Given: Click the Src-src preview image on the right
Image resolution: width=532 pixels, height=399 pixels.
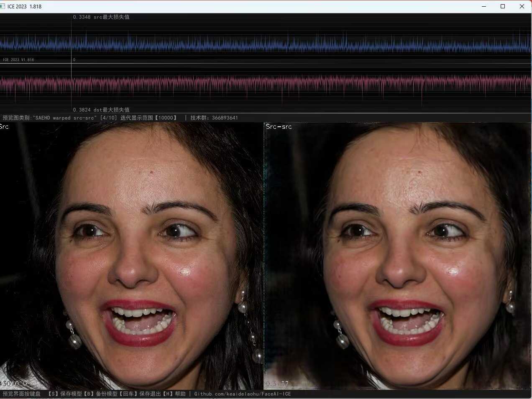Looking at the screenshot, I should [x=397, y=255].
